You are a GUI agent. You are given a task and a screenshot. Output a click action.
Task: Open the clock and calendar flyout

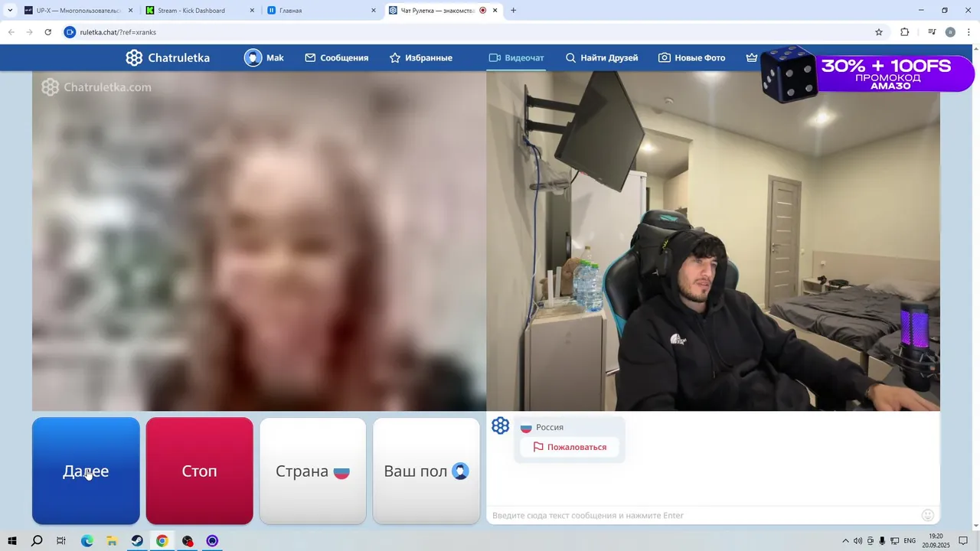936,541
